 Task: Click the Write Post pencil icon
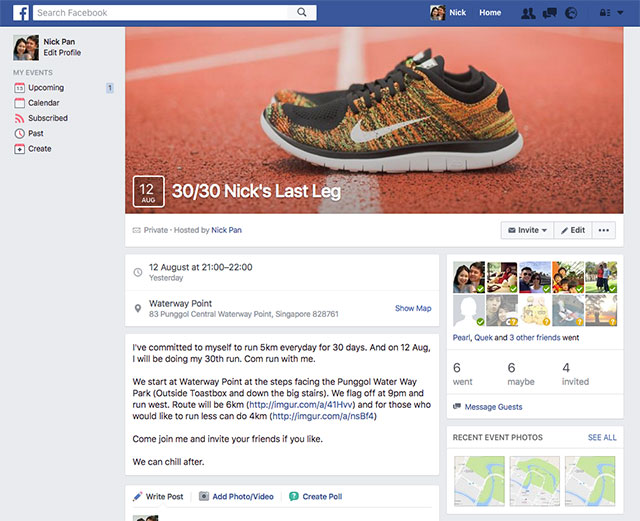138,497
